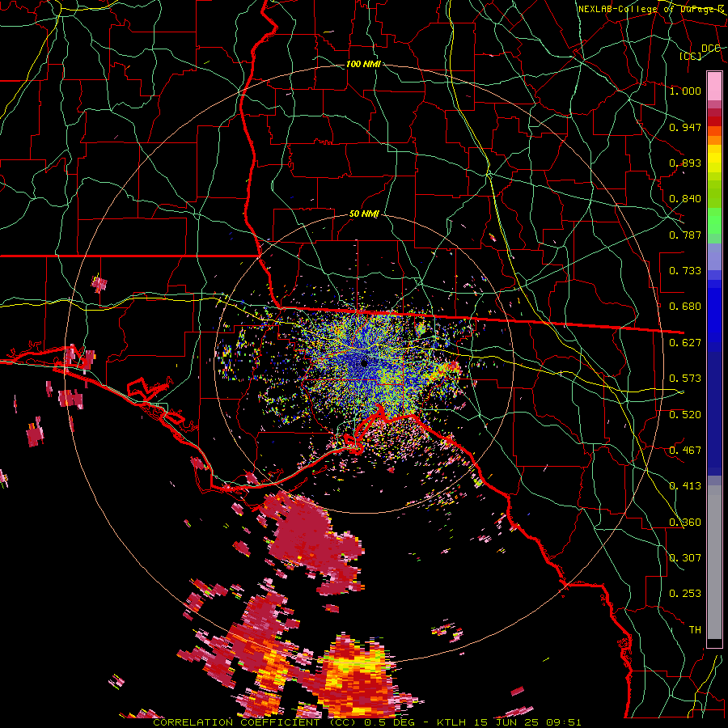Click the 0.893 value on the color scale
728x728 pixels.
tap(685, 163)
